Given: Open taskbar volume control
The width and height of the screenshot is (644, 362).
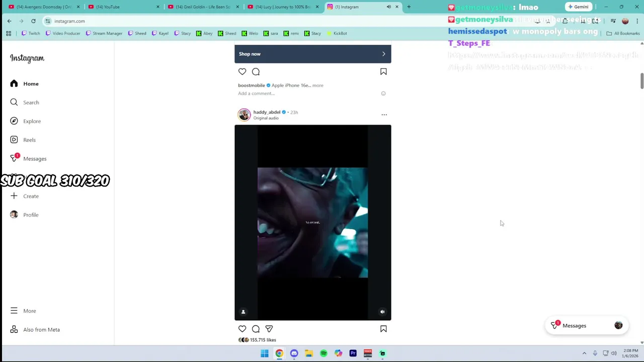Looking at the screenshot, I should point(614,353).
